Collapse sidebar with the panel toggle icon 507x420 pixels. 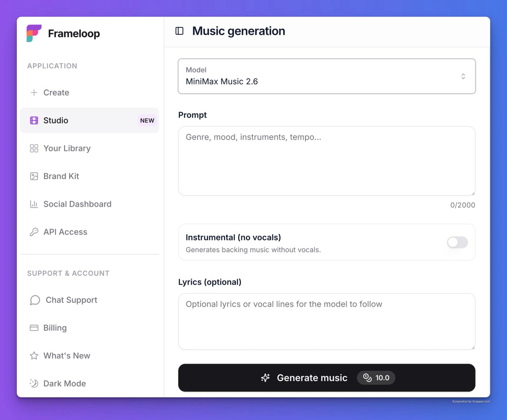coord(179,31)
